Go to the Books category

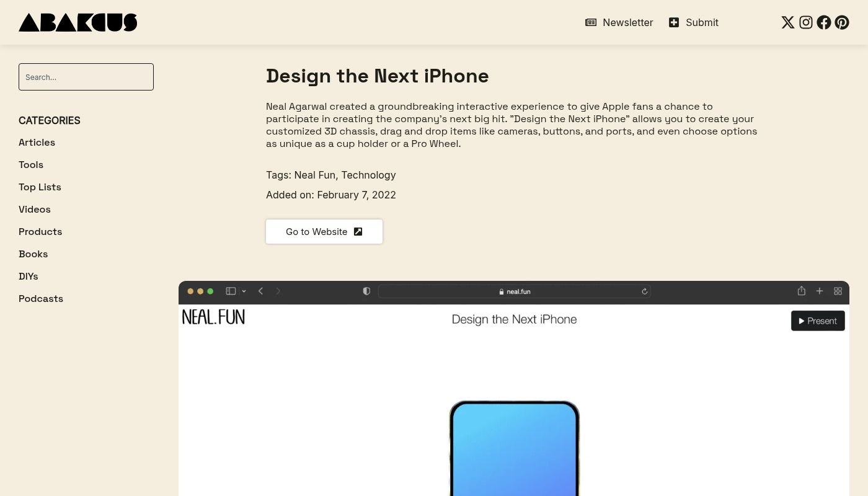pyautogui.click(x=33, y=254)
